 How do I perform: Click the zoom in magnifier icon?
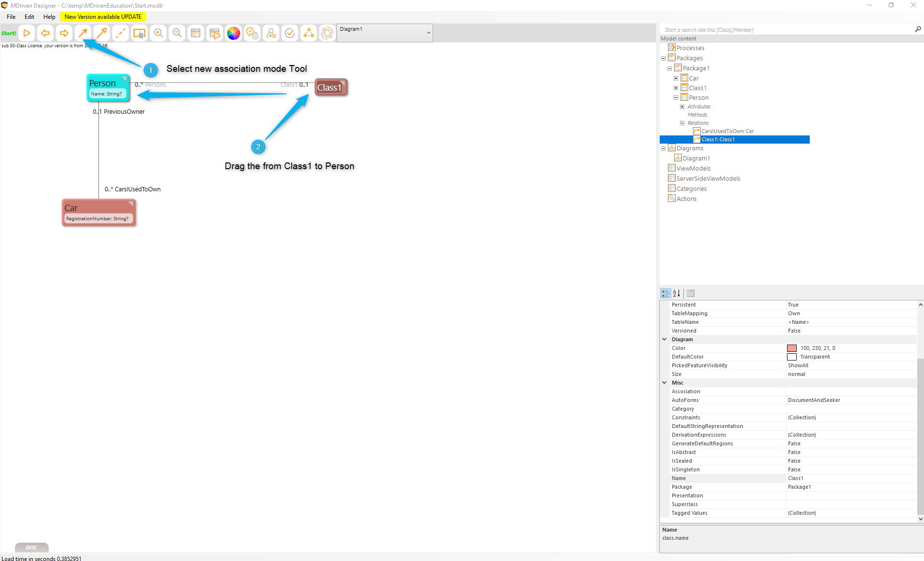158,33
